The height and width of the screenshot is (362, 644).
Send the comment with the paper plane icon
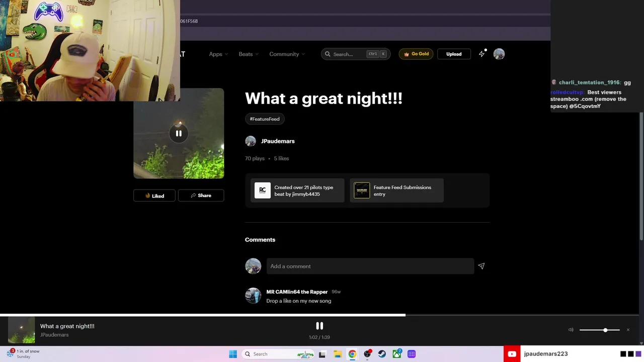pos(481,266)
